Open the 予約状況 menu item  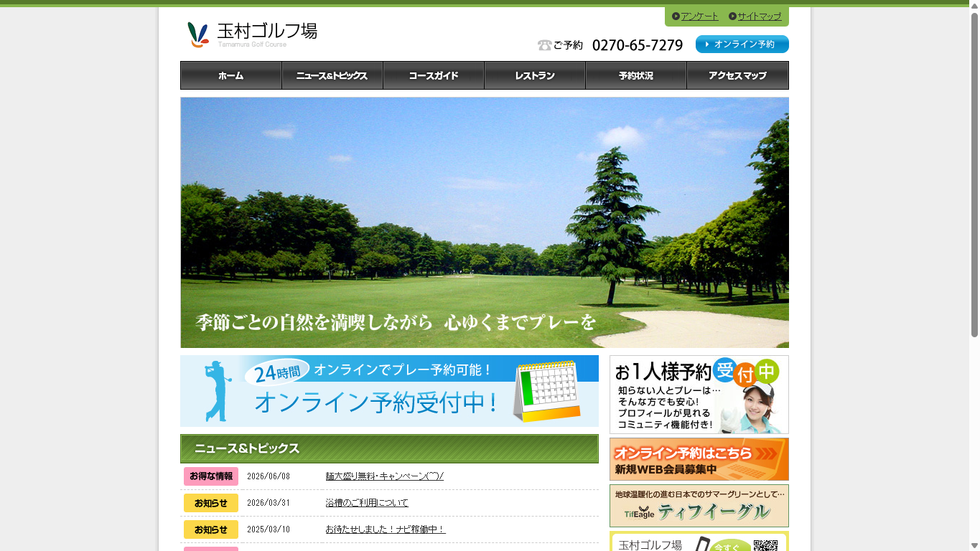(636, 75)
